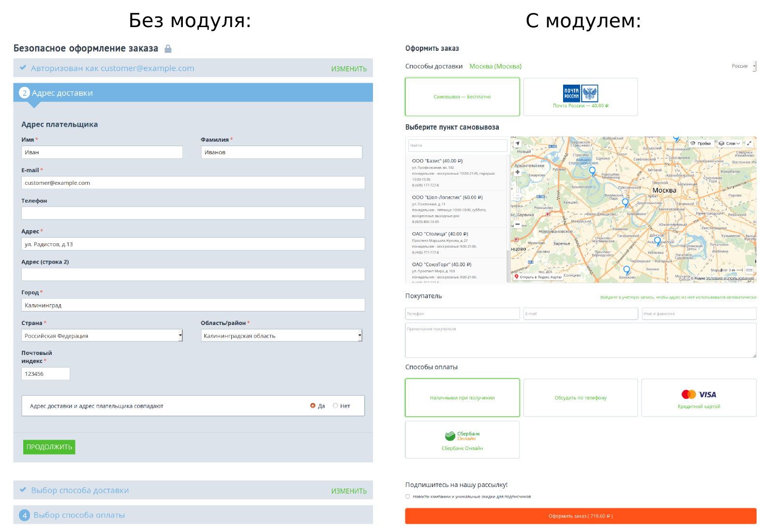
Task: Select the Почта России delivery logo
Action: 580,93
